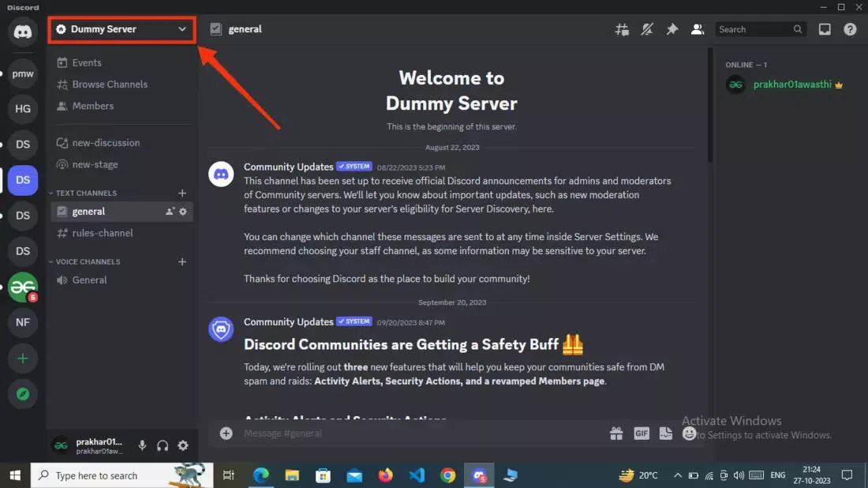Screen dimensions: 868x488
Task: Open the NF server icon
Action: pyautogui.click(x=23, y=322)
